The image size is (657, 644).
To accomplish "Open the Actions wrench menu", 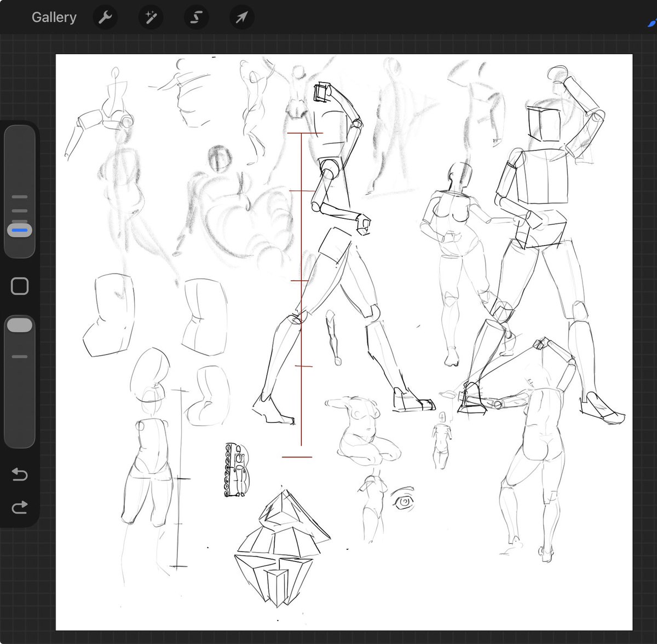I will 105,18.
